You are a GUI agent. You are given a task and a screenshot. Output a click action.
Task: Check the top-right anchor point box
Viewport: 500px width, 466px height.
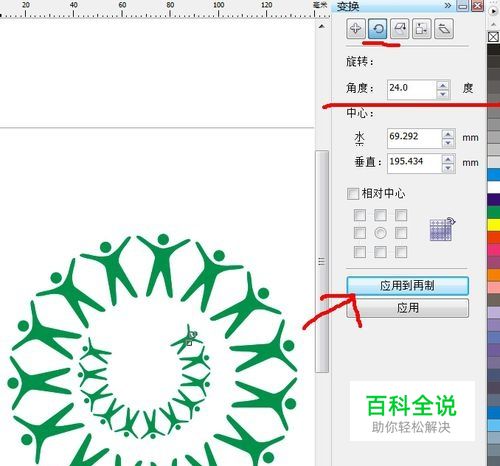pos(401,215)
